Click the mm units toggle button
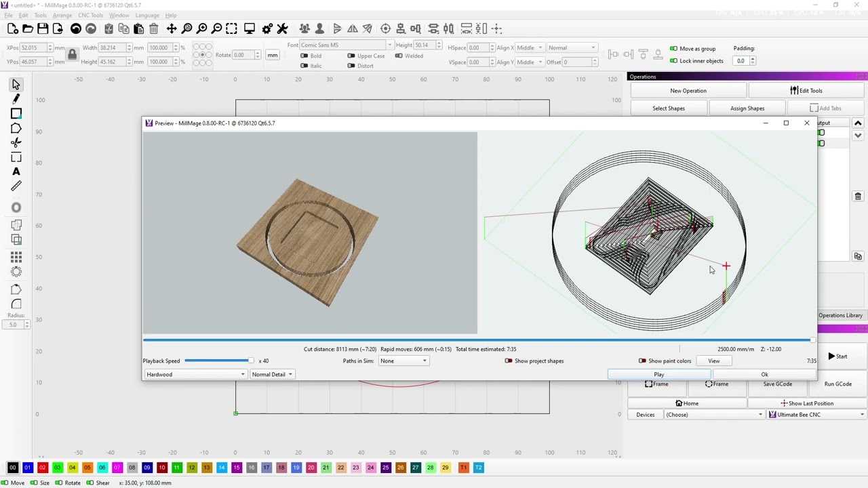This screenshot has height=488, width=868. point(273,55)
